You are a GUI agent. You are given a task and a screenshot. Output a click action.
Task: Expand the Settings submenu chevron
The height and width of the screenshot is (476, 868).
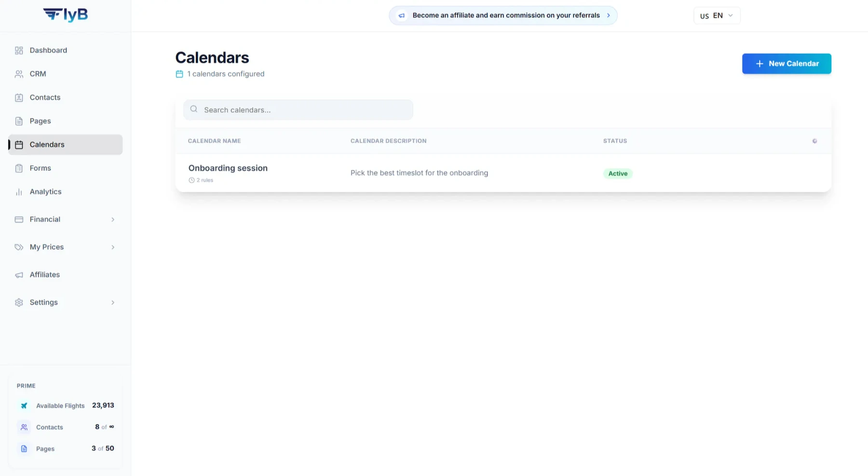coord(113,302)
